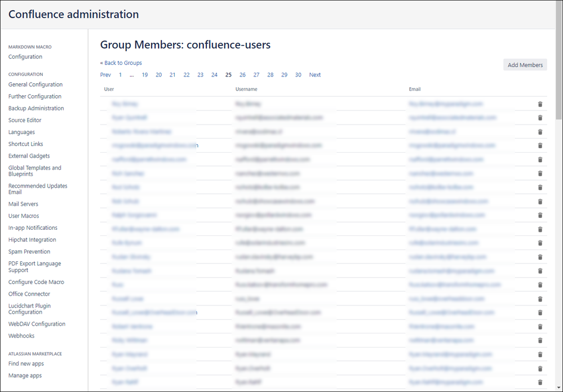Open Global Templates and Blueprints
The image size is (563, 392).
[x=35, y=171]
